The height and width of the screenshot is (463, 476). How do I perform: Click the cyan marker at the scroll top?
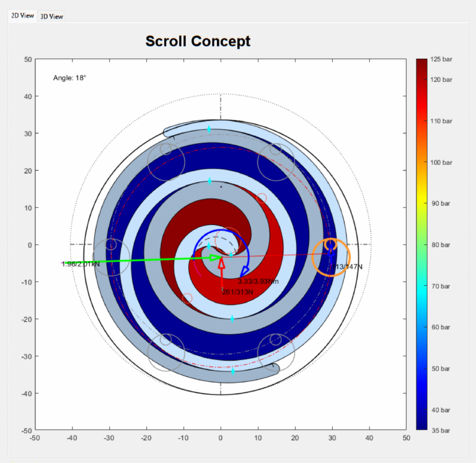click(x=209, y=130)
